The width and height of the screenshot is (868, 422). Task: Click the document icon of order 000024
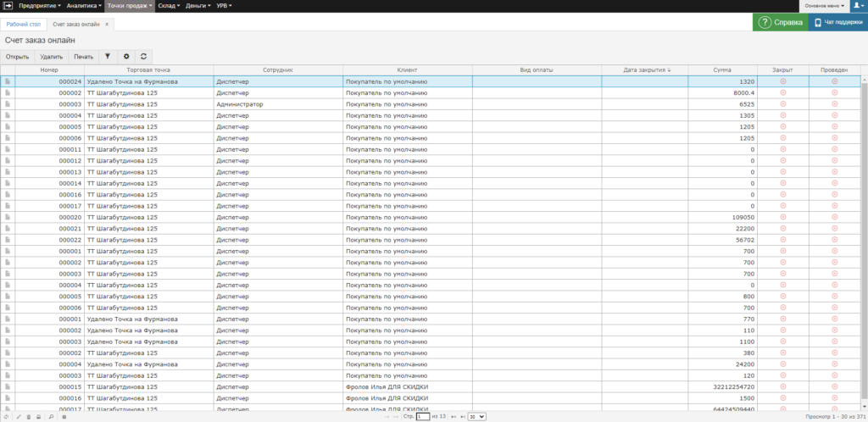(8, 82)
